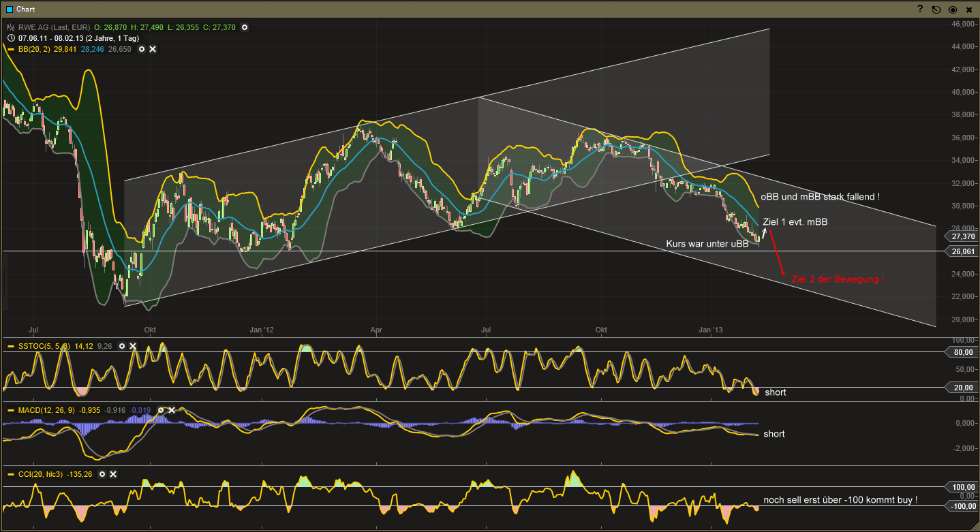Screen dimensions: 980x532
Task: Remove the CCI indicator
Action: (113, 474)
